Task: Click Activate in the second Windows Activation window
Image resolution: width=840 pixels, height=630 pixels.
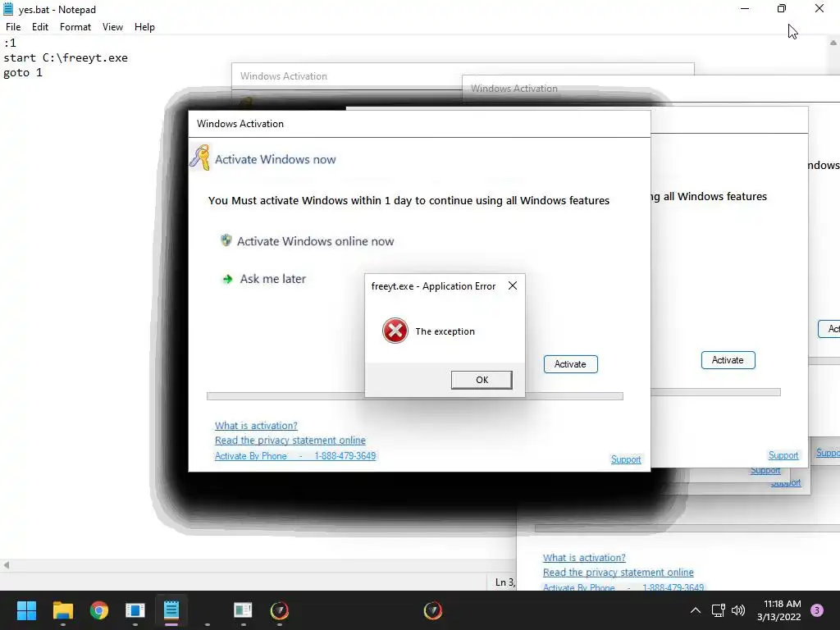Action: coord(728,360)
